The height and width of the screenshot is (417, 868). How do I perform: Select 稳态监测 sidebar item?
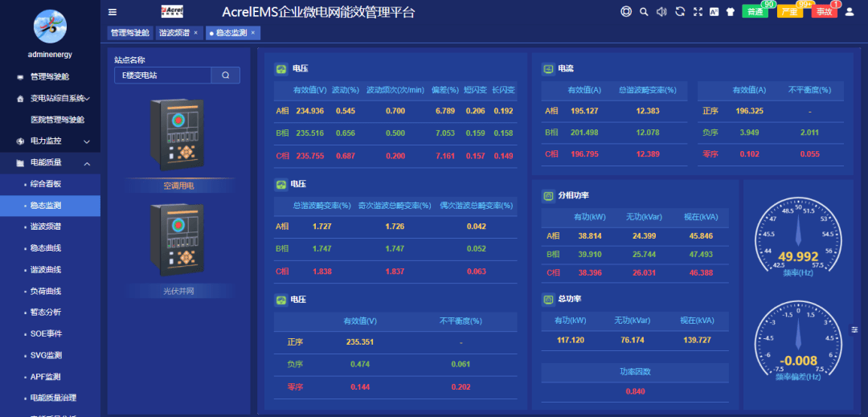50,206
